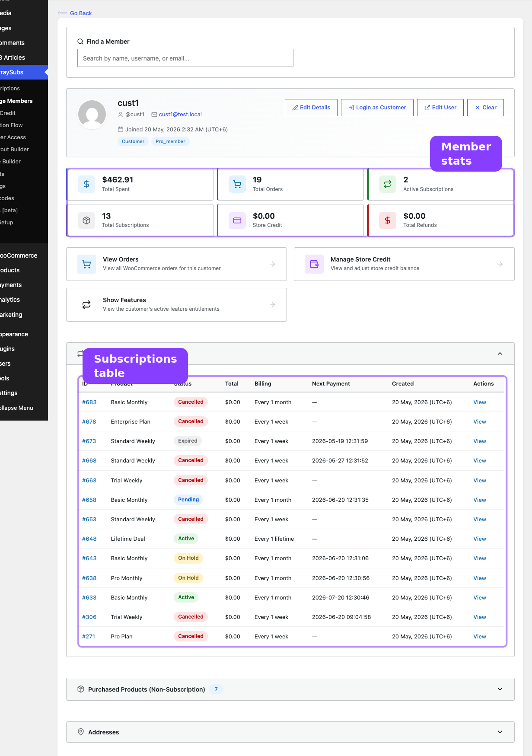
Task: Click the box icon beside Purchased Products
Action: click(81, 689)
